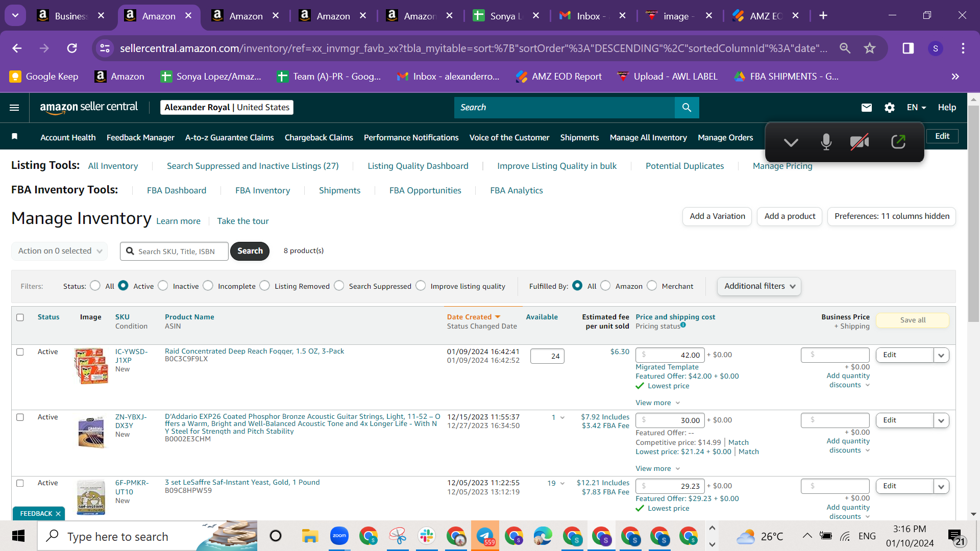Image resolution: width=980 pixels, height=551 pixels.
Task: Select the All status radio button
Action: click(x=95, y=286)
